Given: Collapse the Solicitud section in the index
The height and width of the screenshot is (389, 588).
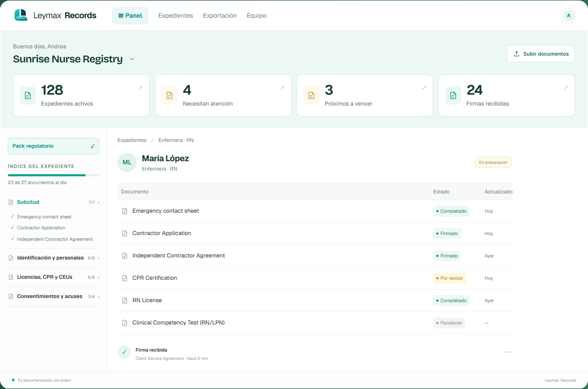Looking at the screenshot, I should click(x=54, y=202).
